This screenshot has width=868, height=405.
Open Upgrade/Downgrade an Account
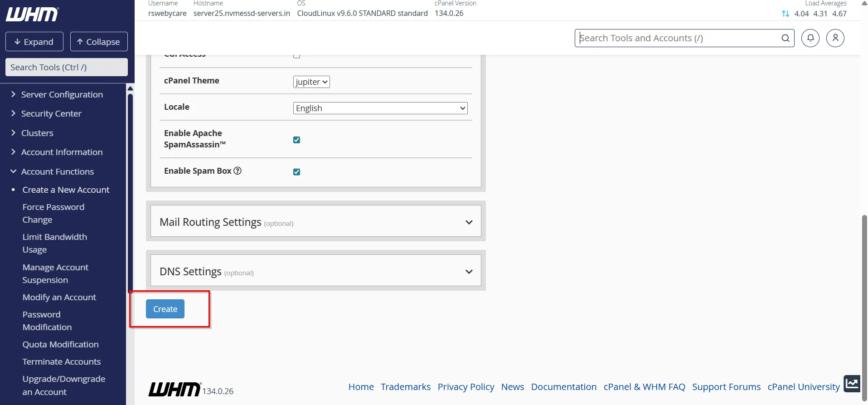pos(64,385)
